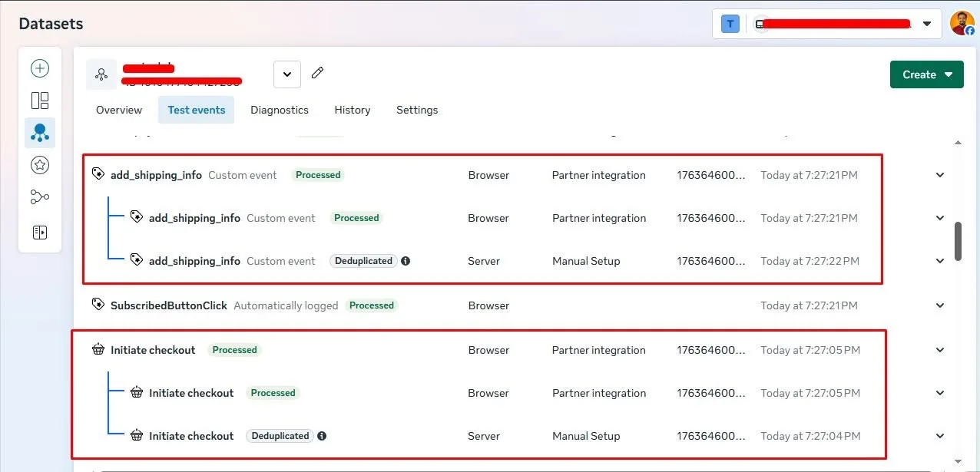The width and height of the screenshot is (980, 472).
Task: Click the tag icon of SubscribedButtonClick row
Action: click(98, 305)
